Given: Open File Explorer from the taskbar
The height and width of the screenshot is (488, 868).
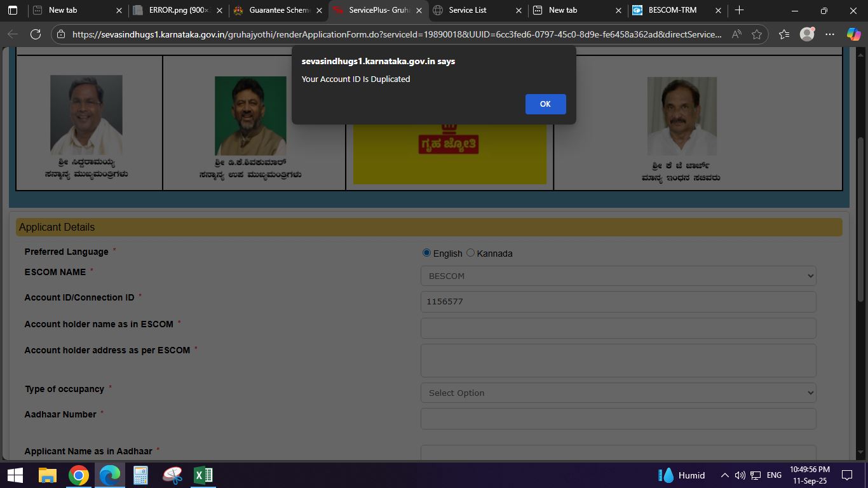Looking at the screenshot, I should pyautogui.click(x=48, y=475).
